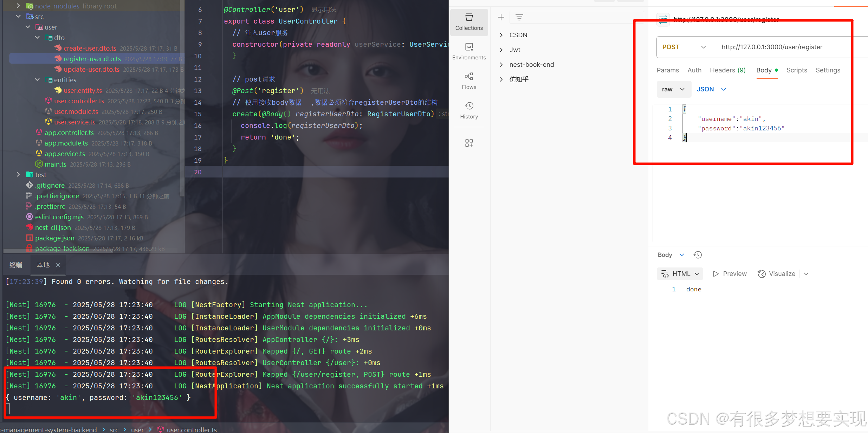The width and height of the screenshot is (868, 433).
Task: Open the POST method dropdown
Action: [x=684, y=47]
